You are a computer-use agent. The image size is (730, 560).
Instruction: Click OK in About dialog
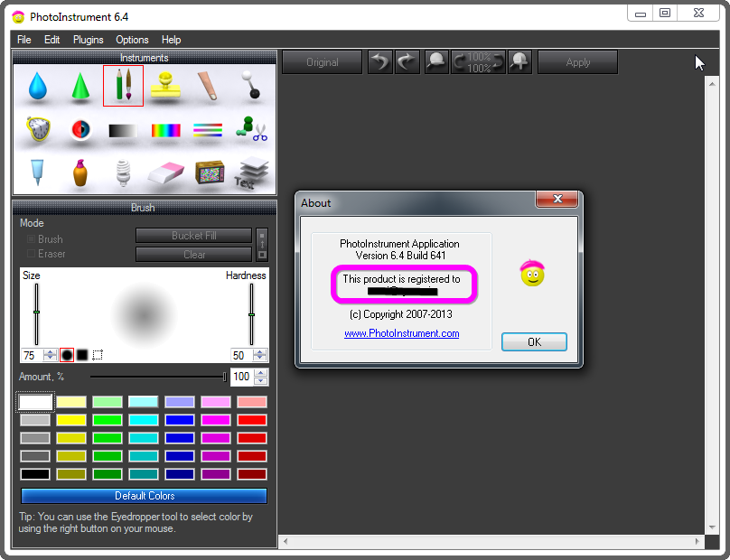tap(534, 342)
